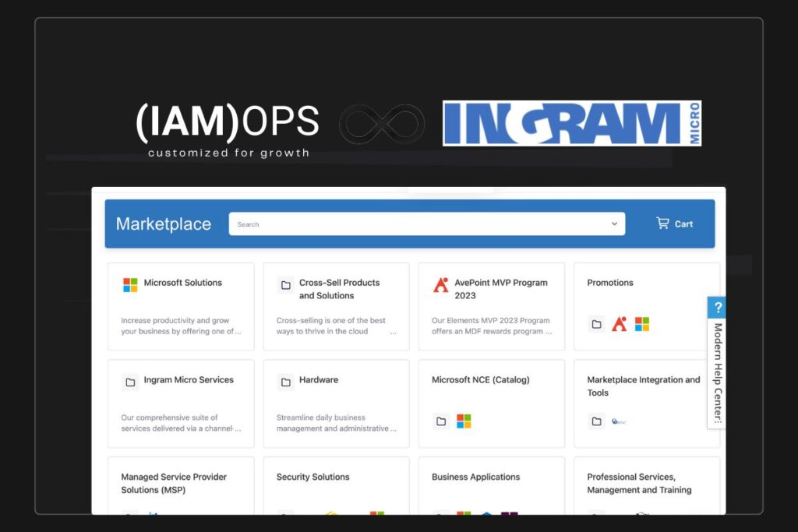
Task: Click folder icon on Ingram Micro Services card
Action: point(130,382)
